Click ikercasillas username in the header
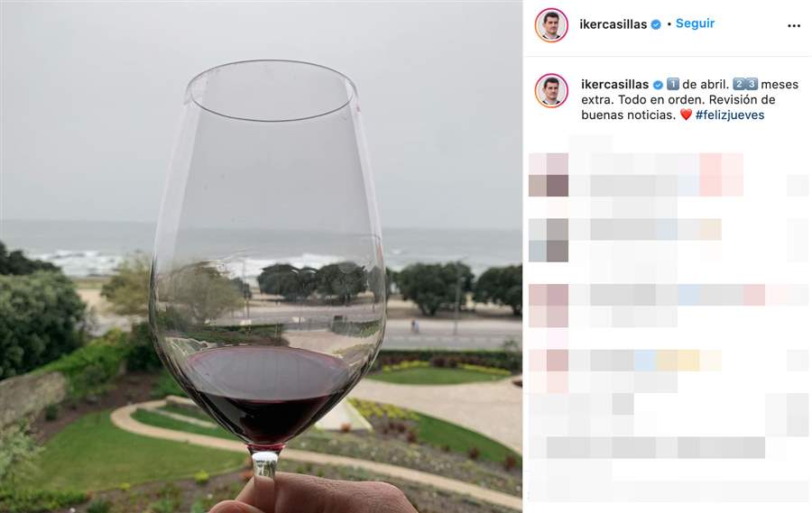The width and height of the screenshot is (812, 513). coord(613,24)
